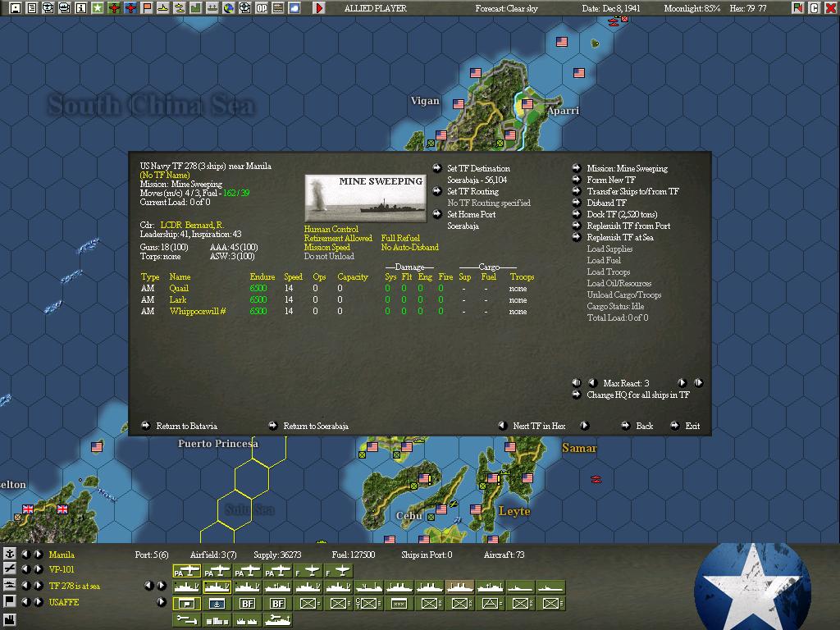Cycle bases using the arrow beside Manila
The image size is (840, 630).
[38, 555]
